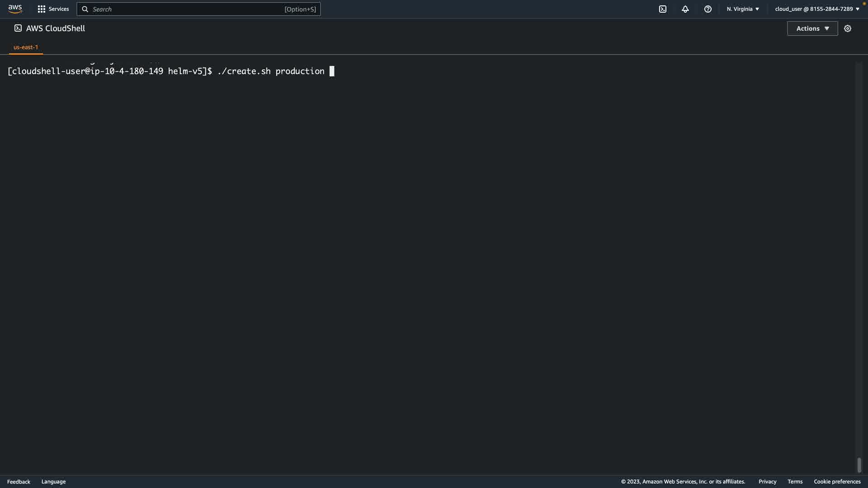
Task: Open Cookie preferences in footer
Action: coord(837,482)
